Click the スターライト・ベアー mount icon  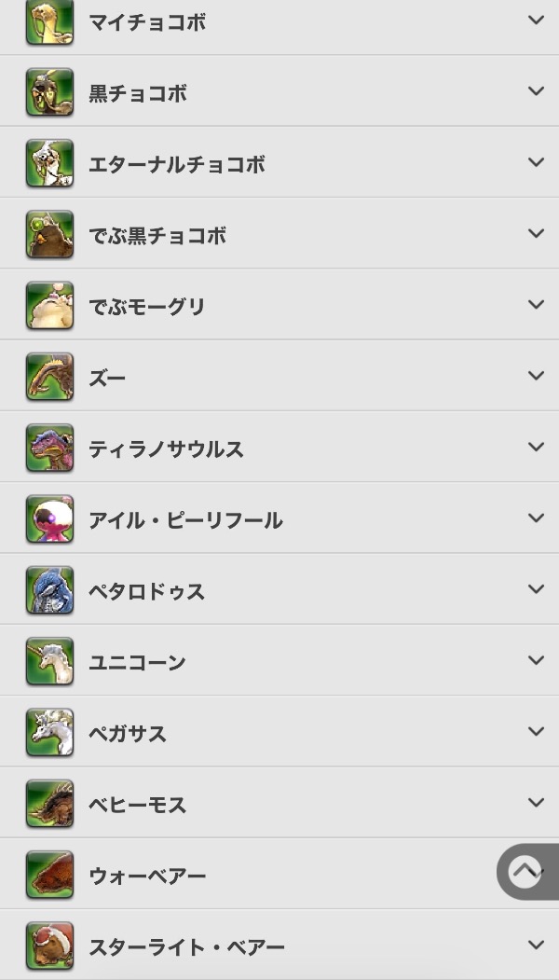[x=49, y=946]
